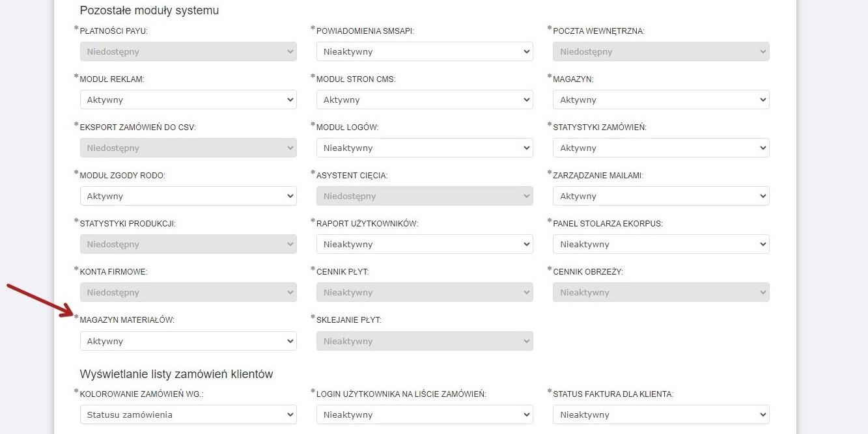Open the Moduł reklam dropdown
This screenshot has height=434, width=868.
188,100
